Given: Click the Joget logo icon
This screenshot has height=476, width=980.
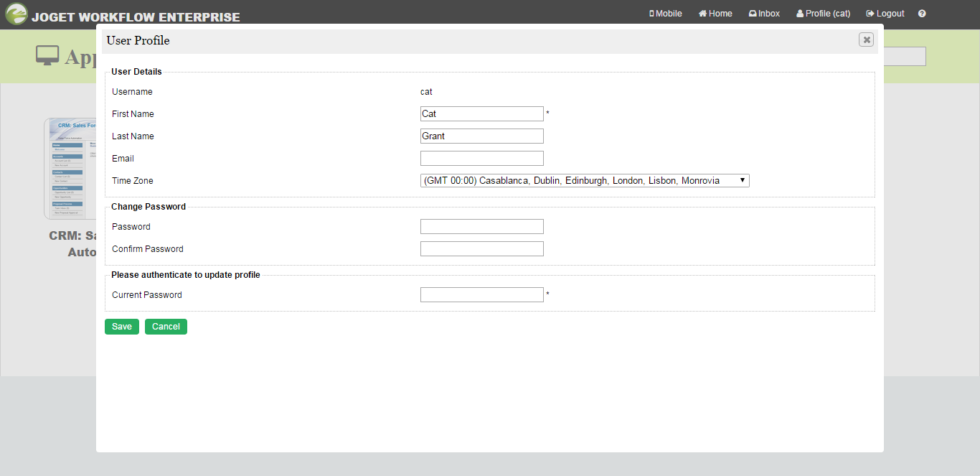Looking at the screenshot, I should pyautogui.click(x=16, y=14).
